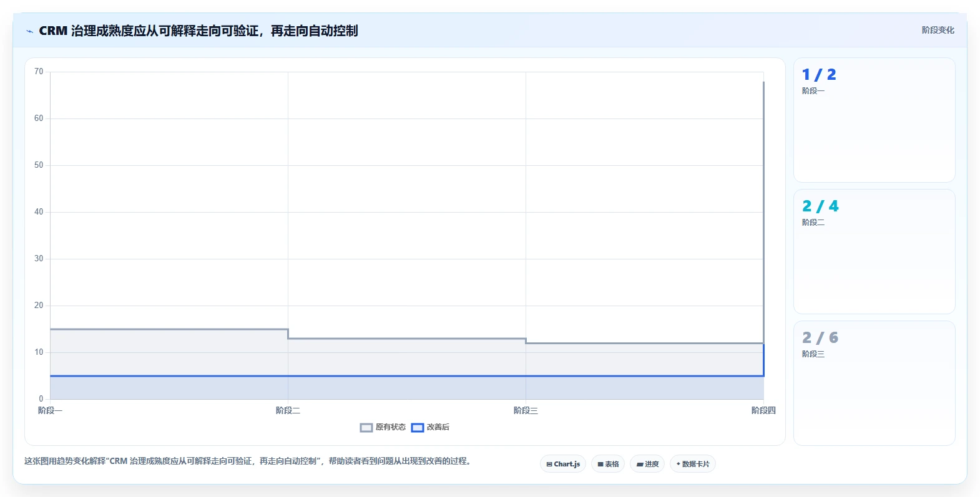Click the 阶段三 x-axis label

pyautogui.click(x=526, y=410)
